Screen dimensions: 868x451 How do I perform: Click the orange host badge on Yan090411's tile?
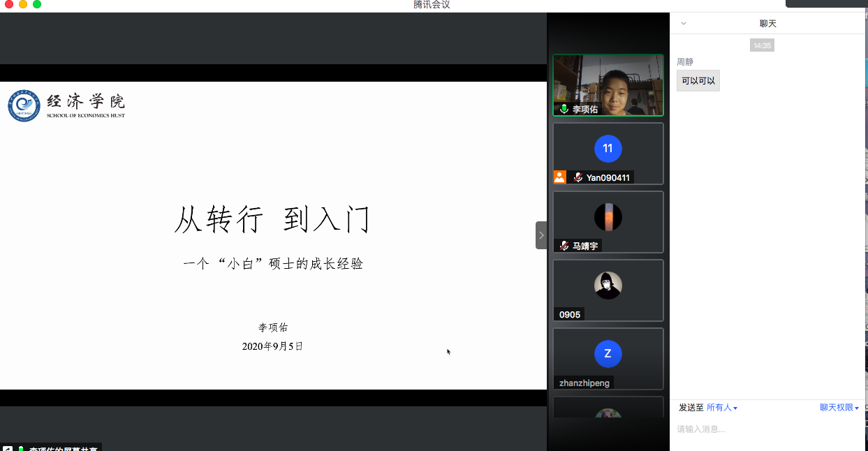(x=559, y=177)
